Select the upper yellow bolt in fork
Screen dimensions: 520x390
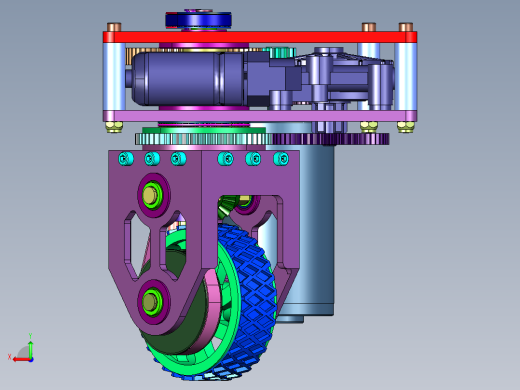click(150, 195)
